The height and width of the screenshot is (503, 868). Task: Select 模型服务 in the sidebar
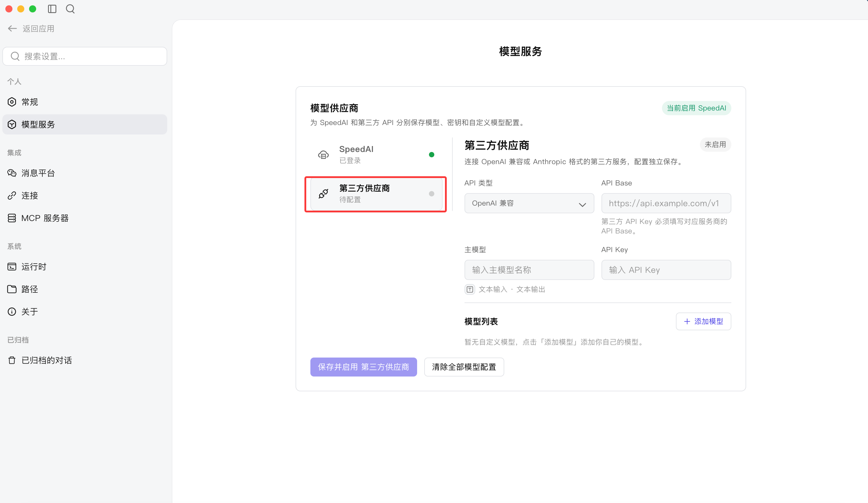[x=85, y=124]
